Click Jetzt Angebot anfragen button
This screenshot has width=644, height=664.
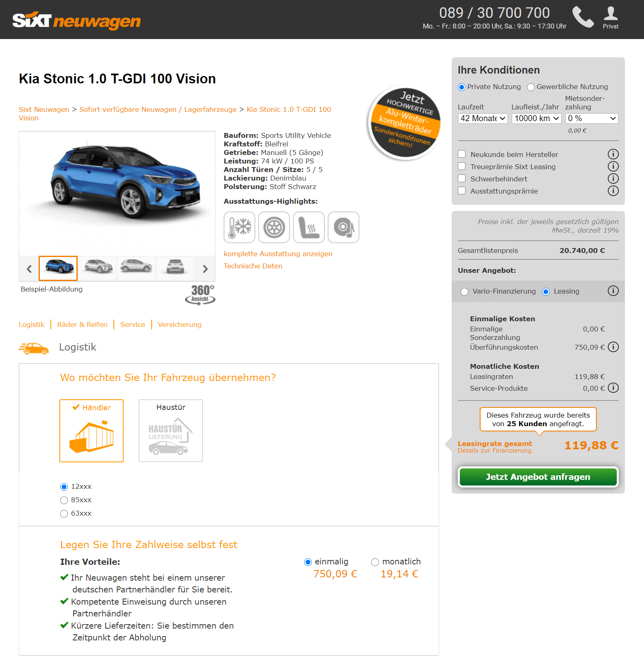click(x=538, y=477)
